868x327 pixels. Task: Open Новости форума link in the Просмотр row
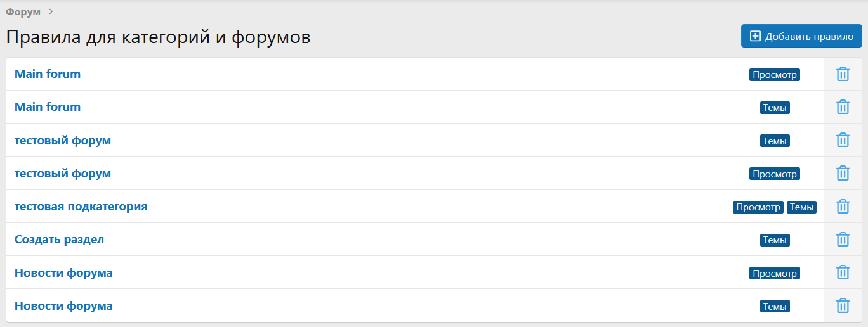63,272
